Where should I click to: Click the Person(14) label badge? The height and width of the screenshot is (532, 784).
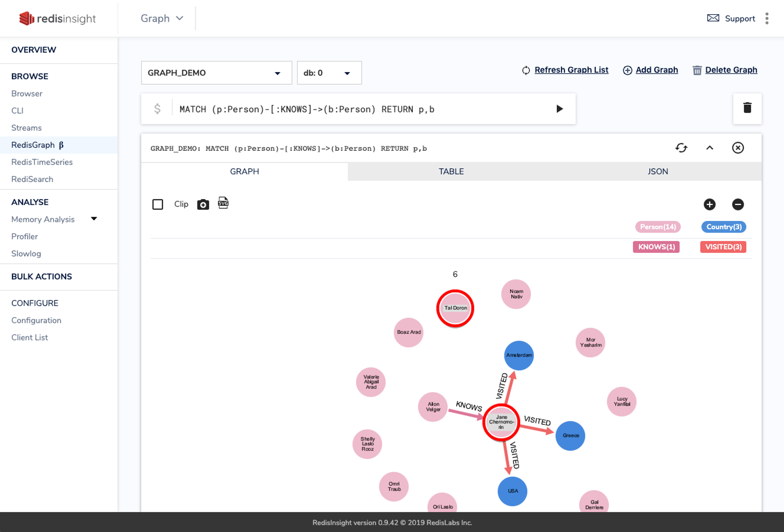(x=658, y=227)
